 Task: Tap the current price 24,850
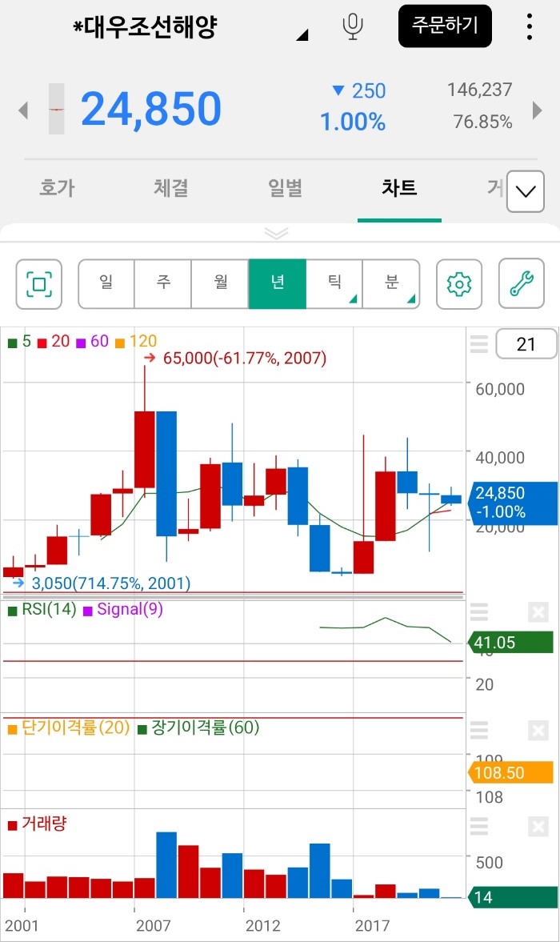click(151, 110)
